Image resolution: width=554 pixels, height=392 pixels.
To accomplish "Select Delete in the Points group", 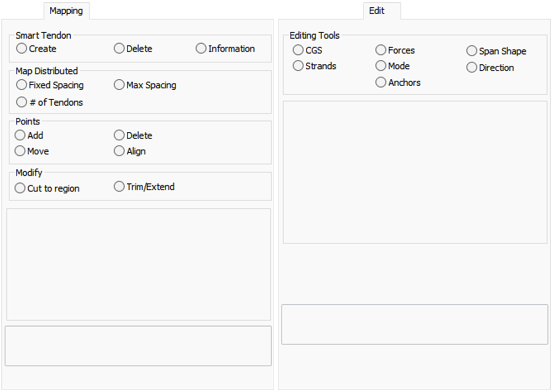I will (119, 135).
